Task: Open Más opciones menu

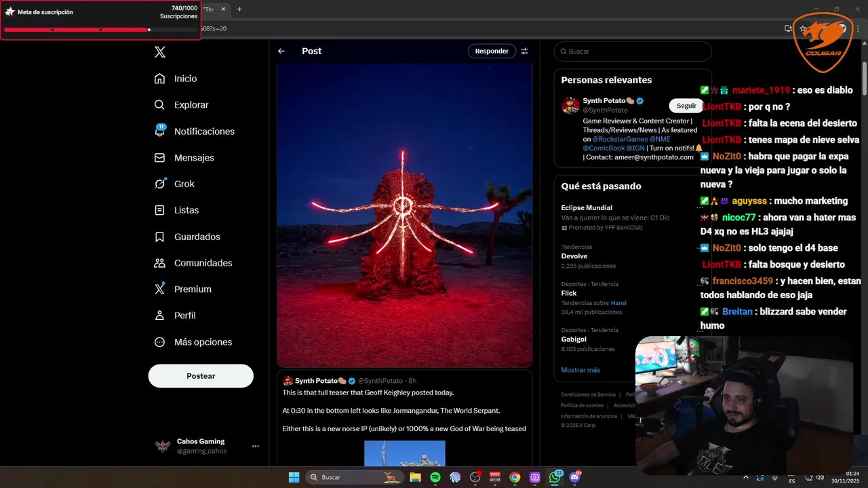Action: (x=193, y=342)
